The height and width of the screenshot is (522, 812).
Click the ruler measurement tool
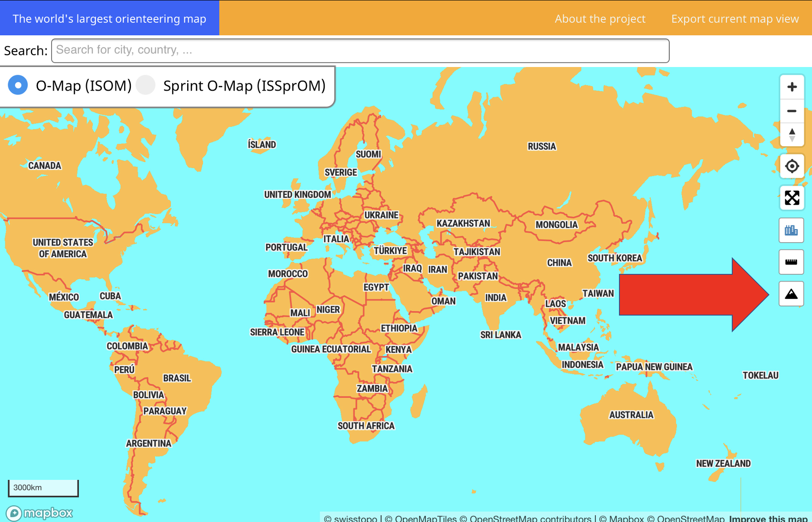coord(791,262)
